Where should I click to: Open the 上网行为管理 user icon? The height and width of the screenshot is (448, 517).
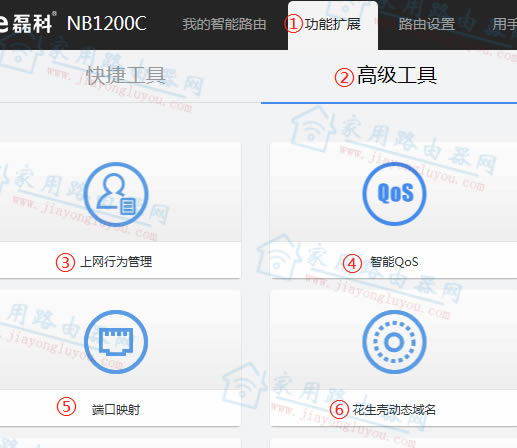[116, 194]
